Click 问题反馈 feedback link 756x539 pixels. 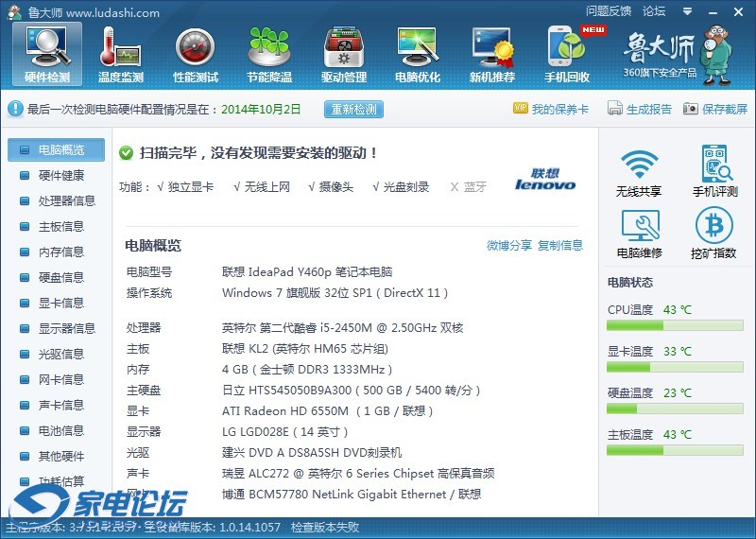[x=609, y=11]
